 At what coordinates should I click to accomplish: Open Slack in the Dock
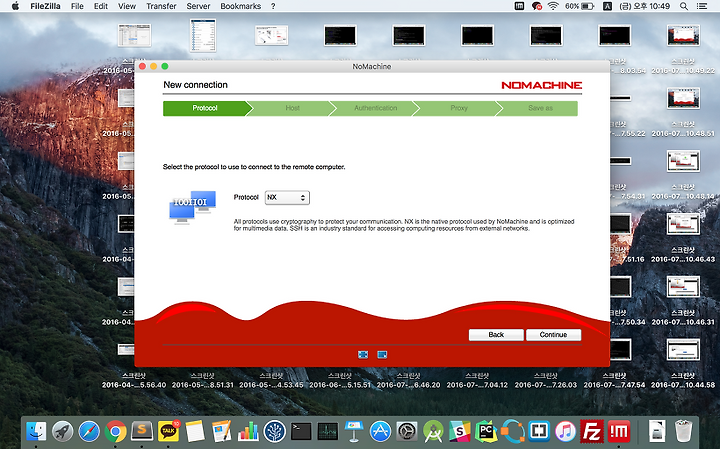460,432
